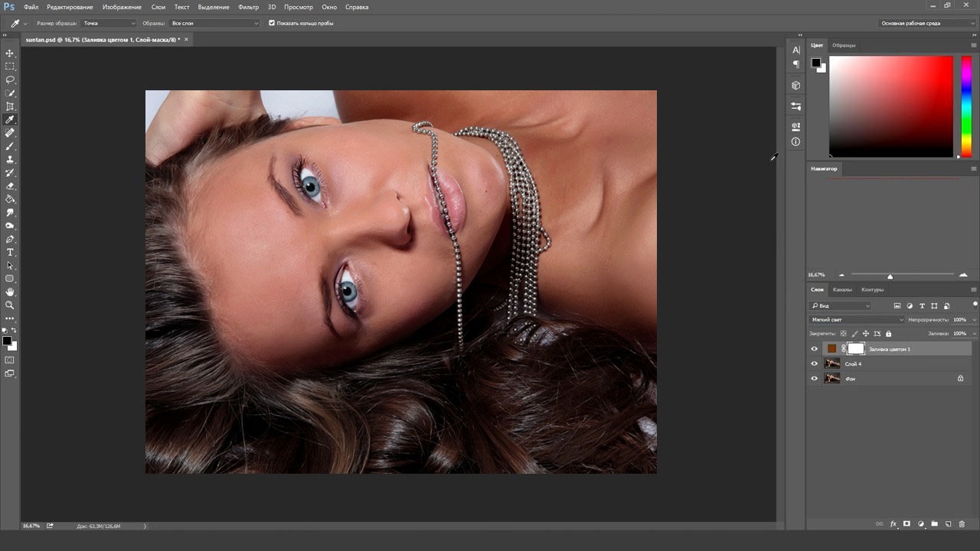Select the Zoom tool
This screenshot has height=551, width=980.
coord(10,305)
